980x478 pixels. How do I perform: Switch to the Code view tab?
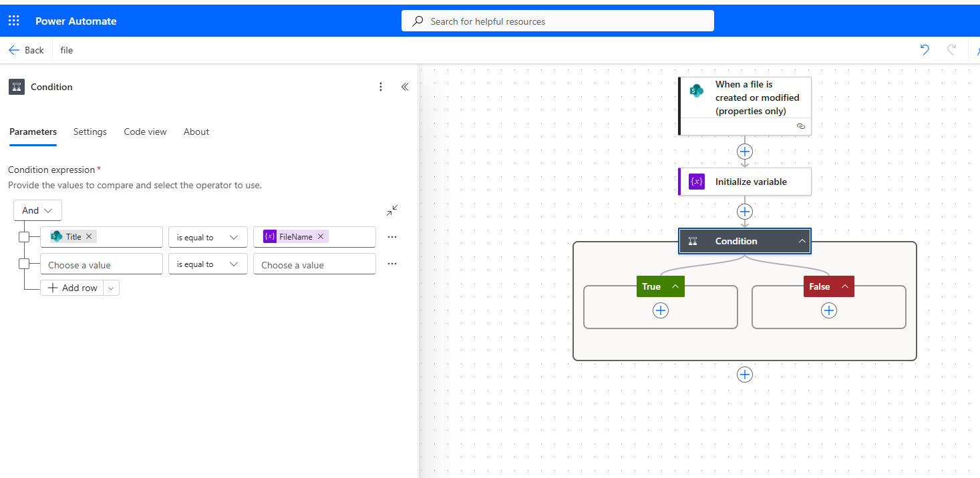pos(145,132)
